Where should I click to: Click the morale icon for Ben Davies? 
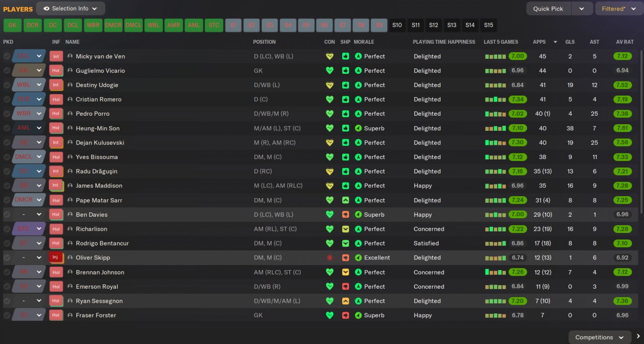click(x=358, y=214)
